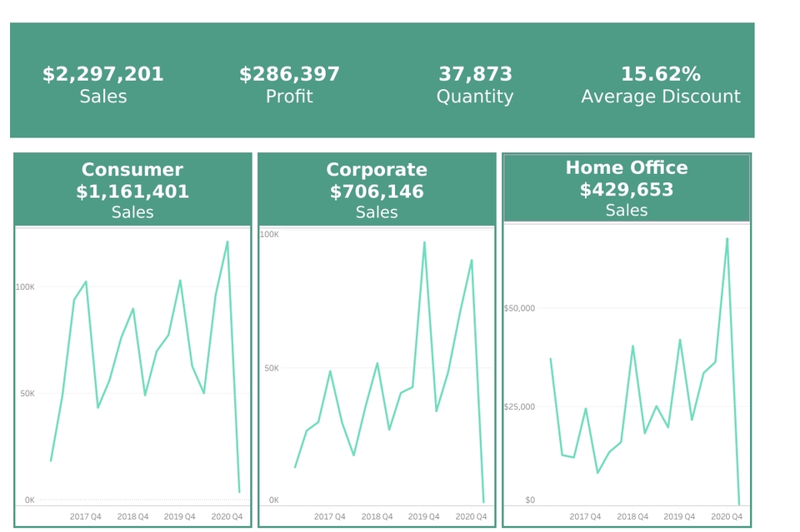The width and height of the screenshot is (800, 532).
Task: Click the 2019 Q4 axis tick on Corporate chart
Action: coord(423,516)
